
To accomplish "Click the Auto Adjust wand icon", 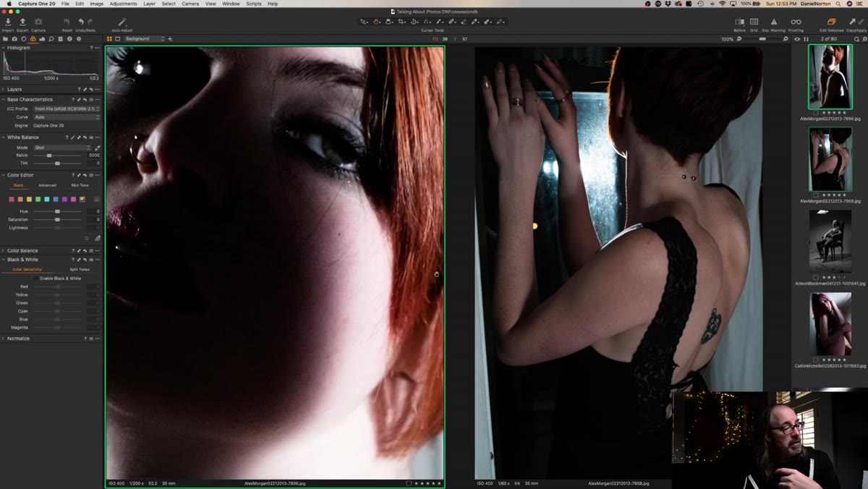I will [x=122, y=22].
